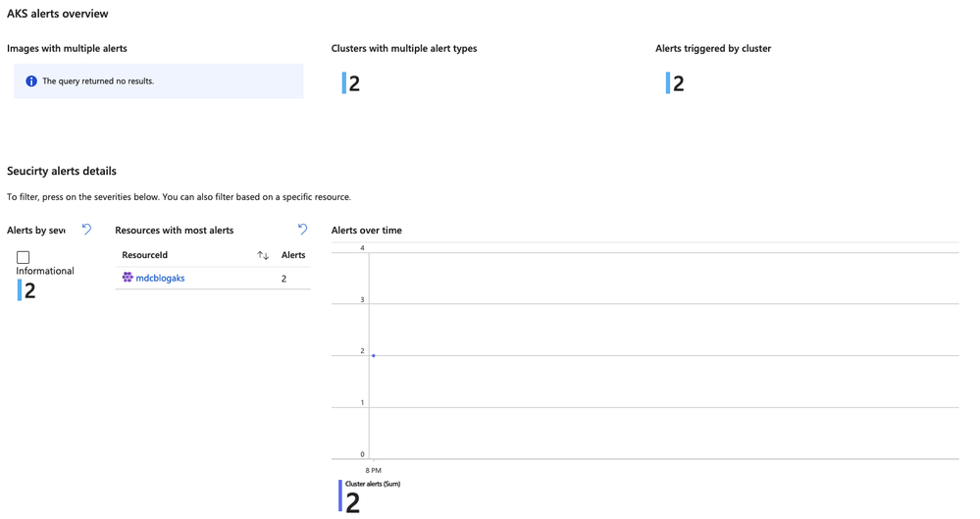Click the reset icon next to Resources with most alerts
This screenshot has width=980, height=519.
click(x=303, y=230)
